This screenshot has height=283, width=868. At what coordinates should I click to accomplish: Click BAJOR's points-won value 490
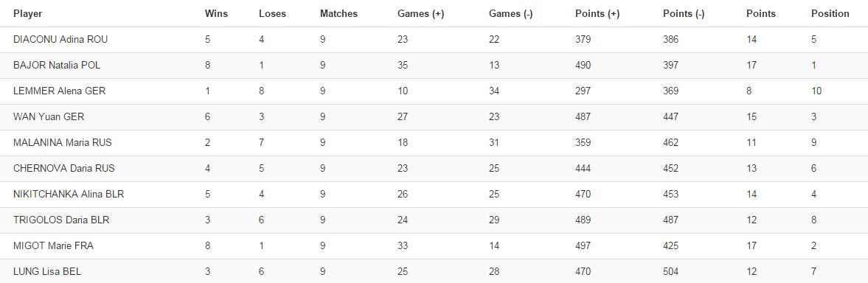[x=583, y=65]
